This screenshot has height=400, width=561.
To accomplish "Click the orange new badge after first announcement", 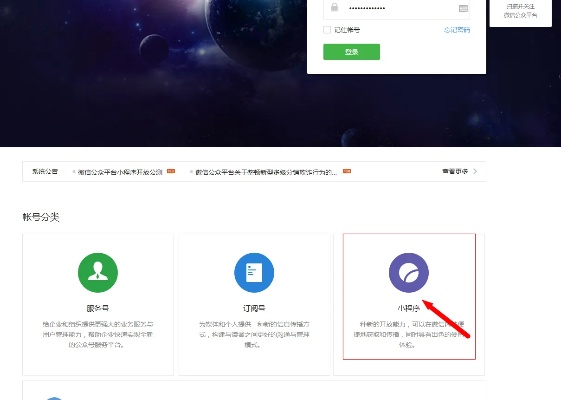I will tap(171, 171).
